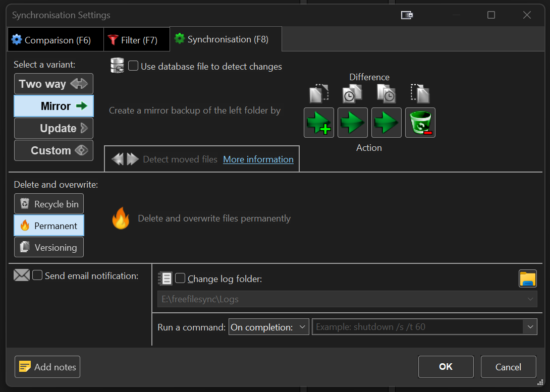
Task: Maximize the Synchronisation Settings window
Action: pos(491,15)
